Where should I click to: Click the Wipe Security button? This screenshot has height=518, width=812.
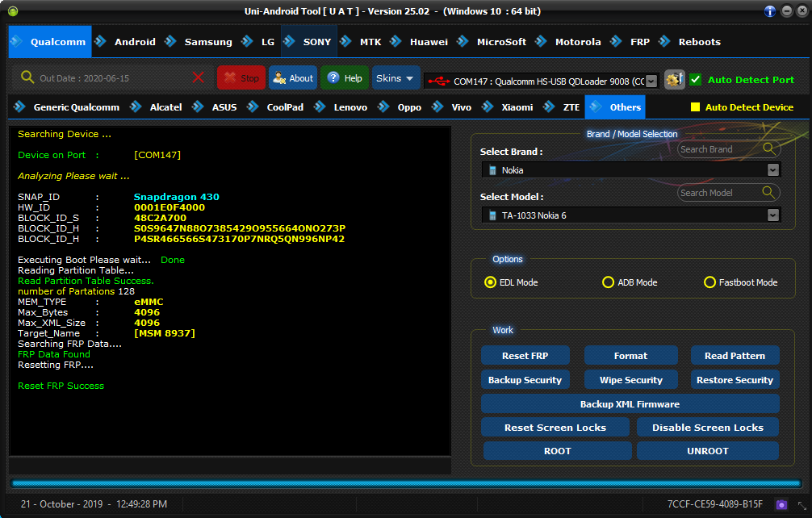coord(630,380)
